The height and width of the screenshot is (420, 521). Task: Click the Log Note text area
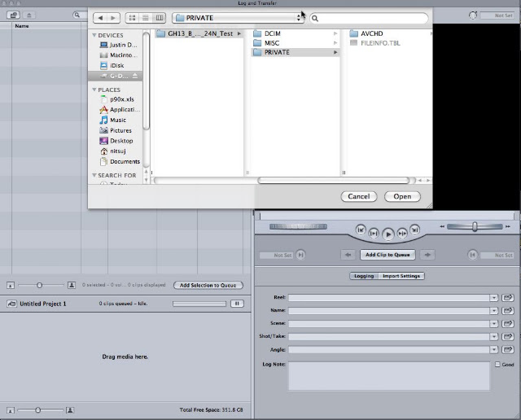pyautogui.click(x=389, y=376)
